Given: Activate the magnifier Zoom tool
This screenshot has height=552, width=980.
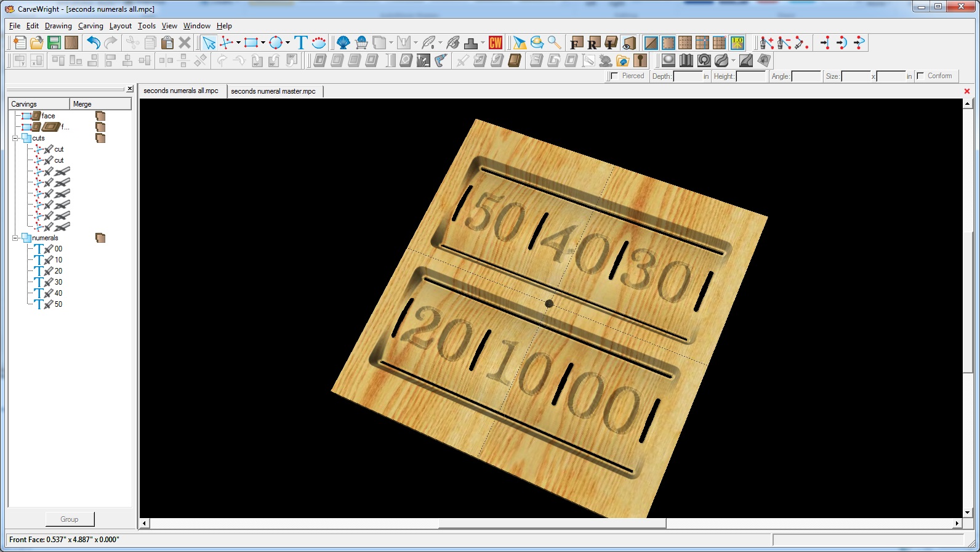Looking at the screenshot, I should coord(555,43).
